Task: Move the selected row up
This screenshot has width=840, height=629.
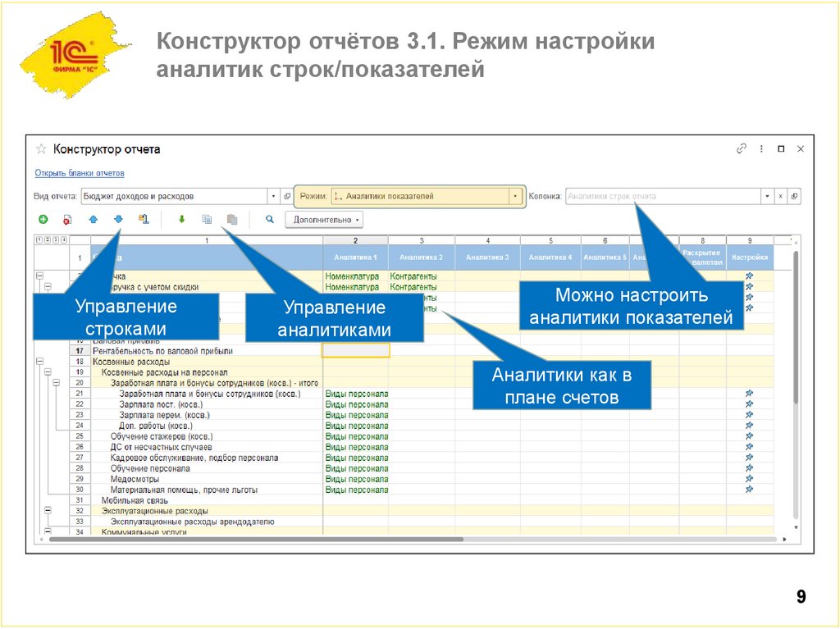Action: (93, 219)
